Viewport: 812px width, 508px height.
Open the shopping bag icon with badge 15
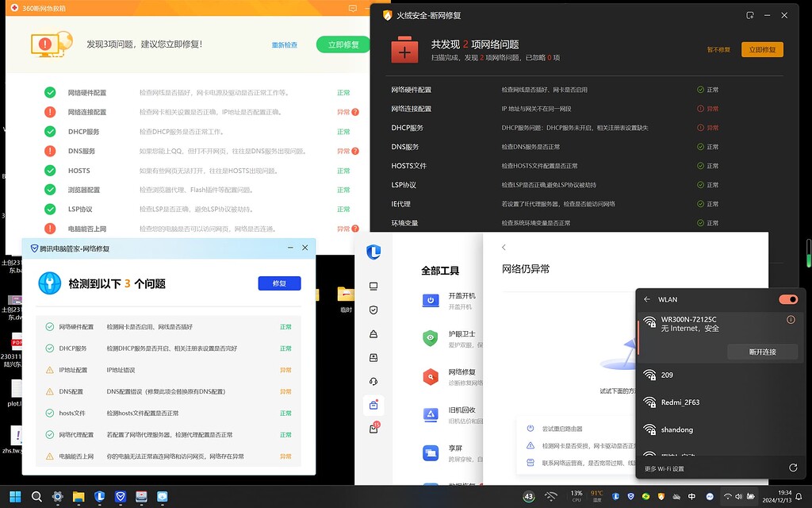pyautogui.click(x=373, y=429)
